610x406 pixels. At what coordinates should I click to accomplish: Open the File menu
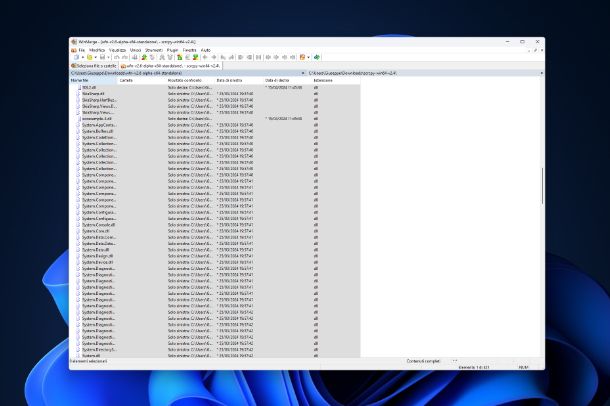82,50
